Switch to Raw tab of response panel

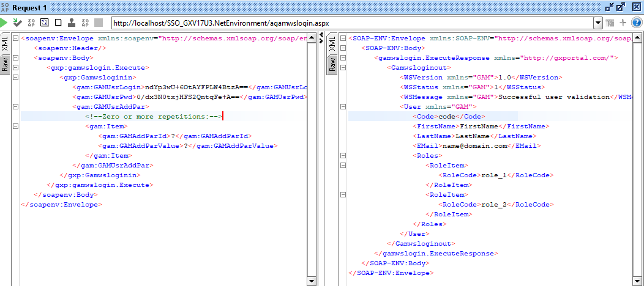[332, 65]
